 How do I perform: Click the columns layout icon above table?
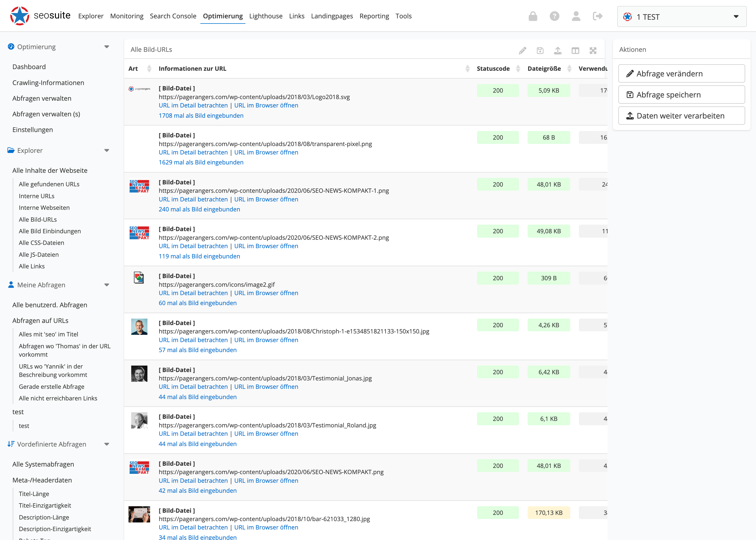click(x=575, y=50)
